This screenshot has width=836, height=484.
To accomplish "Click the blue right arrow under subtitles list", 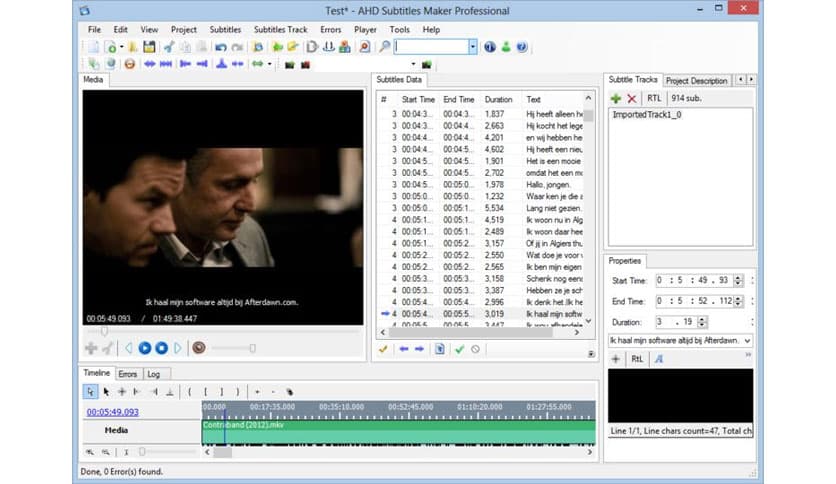I will [x=420, y=349].
